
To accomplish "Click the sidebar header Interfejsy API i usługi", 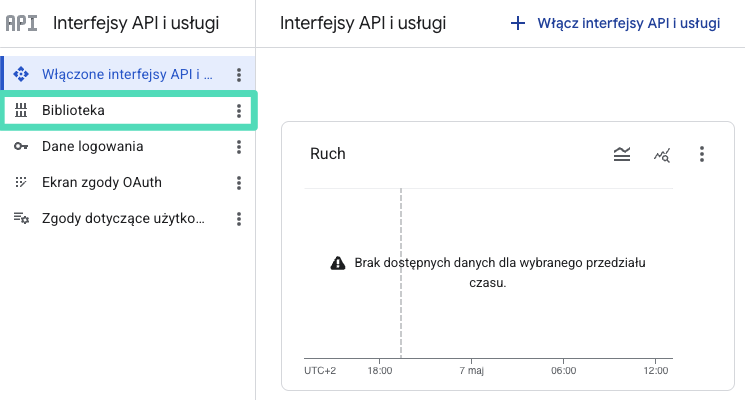I will pos(136,23).
